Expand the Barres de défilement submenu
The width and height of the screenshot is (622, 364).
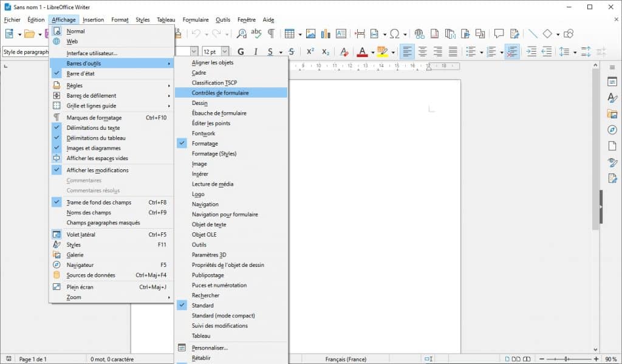pos(112,95)
